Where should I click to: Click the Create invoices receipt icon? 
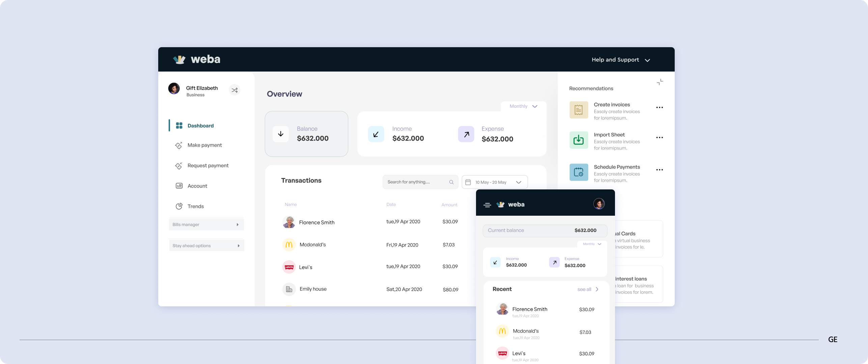(x=579, y=110)
